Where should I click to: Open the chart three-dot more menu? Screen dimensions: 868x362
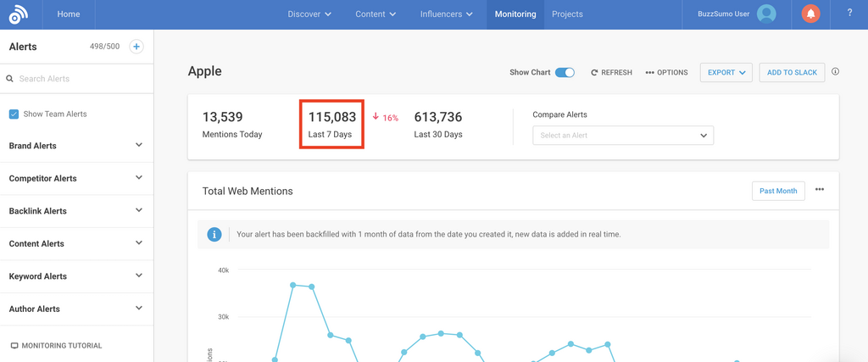820,190
